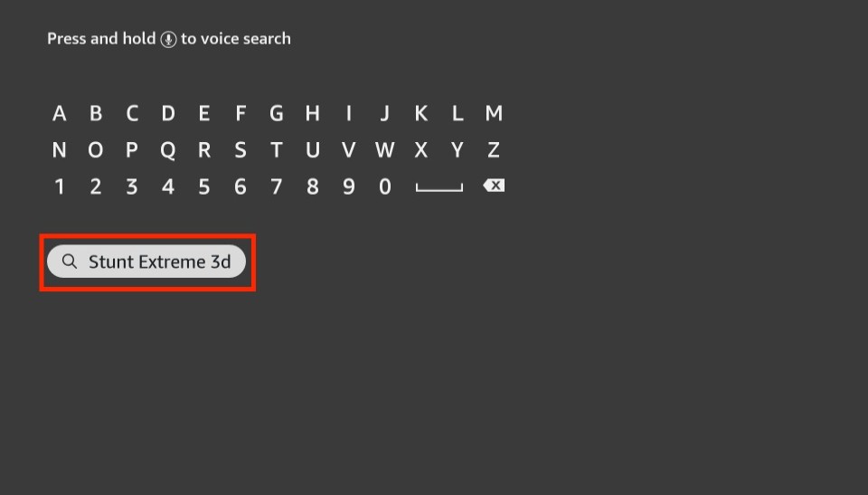Click the space bar key
868x495 pixels.
(439, 187)
